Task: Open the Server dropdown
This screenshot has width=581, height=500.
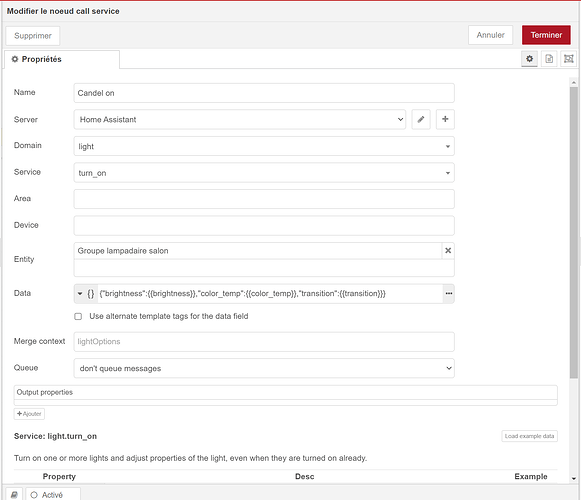Action: click(x=240, y=119)
